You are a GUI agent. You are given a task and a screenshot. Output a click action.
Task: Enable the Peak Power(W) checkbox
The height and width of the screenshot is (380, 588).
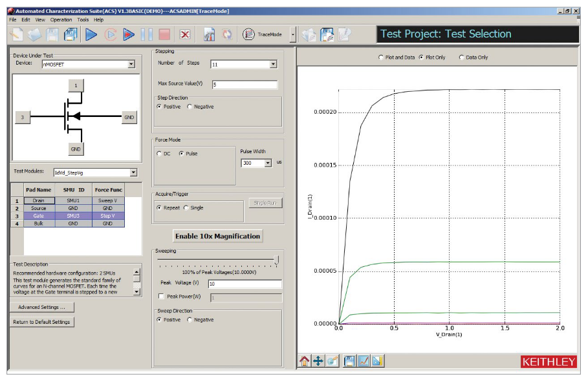click(161, 297)
